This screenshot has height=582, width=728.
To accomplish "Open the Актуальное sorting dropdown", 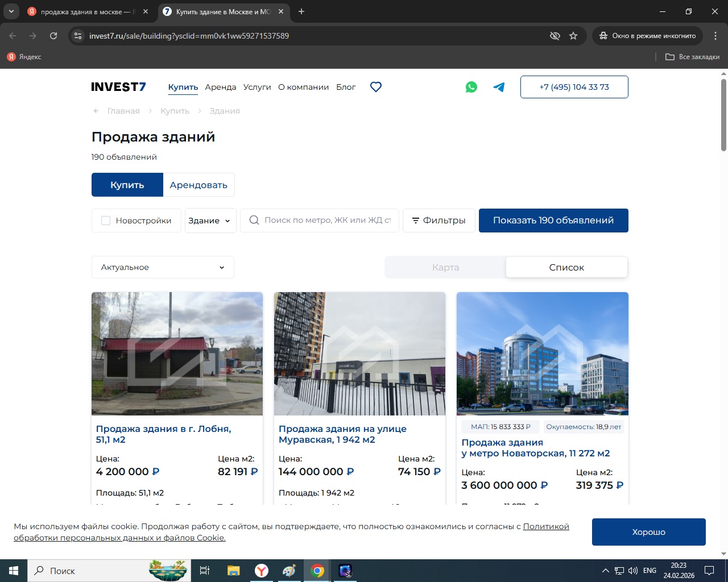I will pos(163,267).
